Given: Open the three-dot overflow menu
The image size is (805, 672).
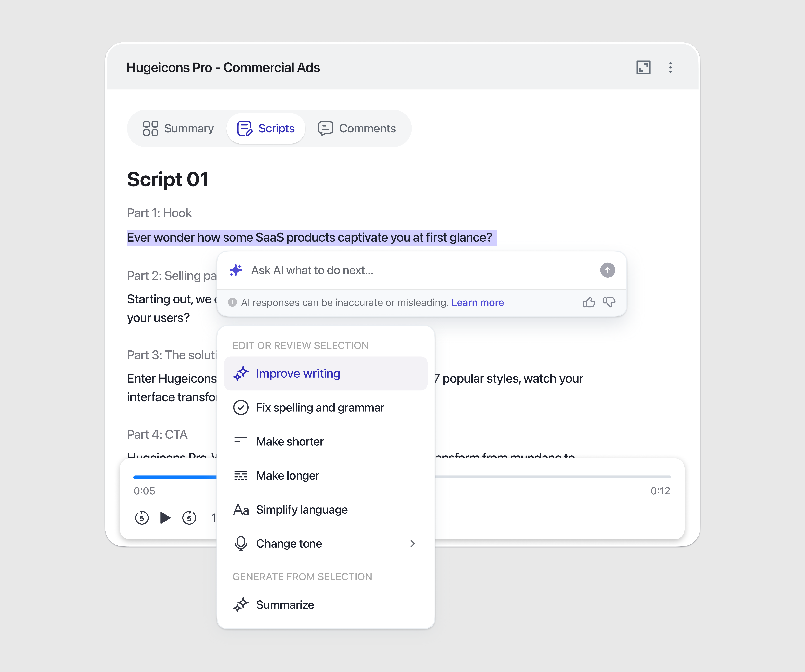Looking at the screenshot, I should [x=671, y=67].
